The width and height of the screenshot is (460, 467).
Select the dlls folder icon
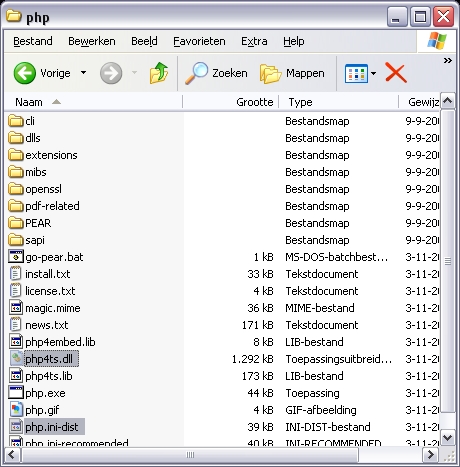16,138
